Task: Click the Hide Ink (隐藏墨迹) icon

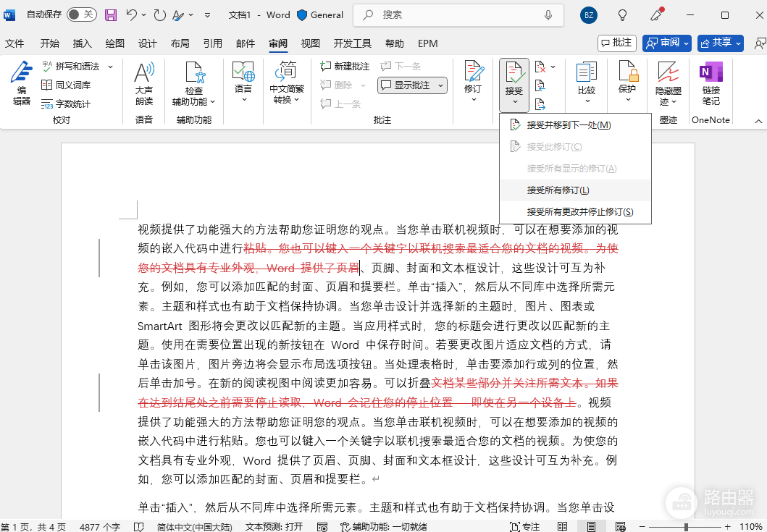Action: click(668, 72)
